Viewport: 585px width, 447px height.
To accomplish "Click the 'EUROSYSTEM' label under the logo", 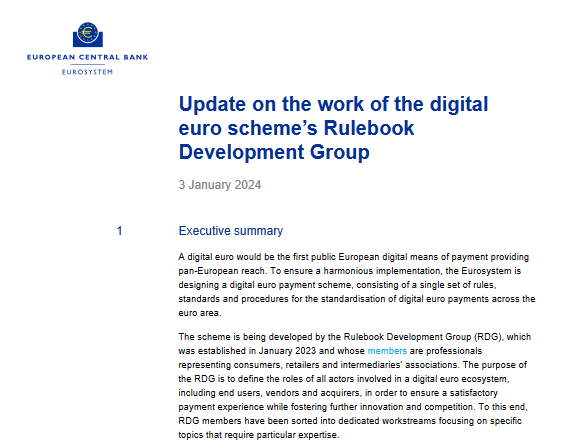I will (87, 72).
